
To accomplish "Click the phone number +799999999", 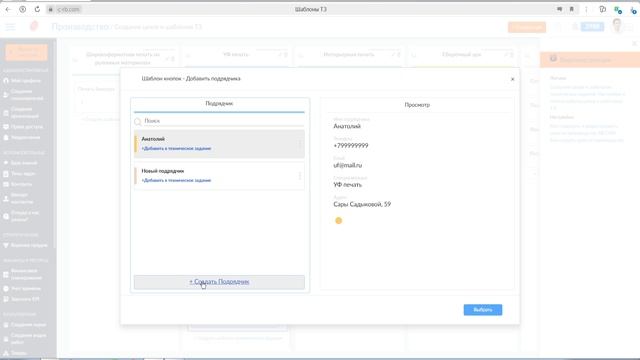I will 351,146.
